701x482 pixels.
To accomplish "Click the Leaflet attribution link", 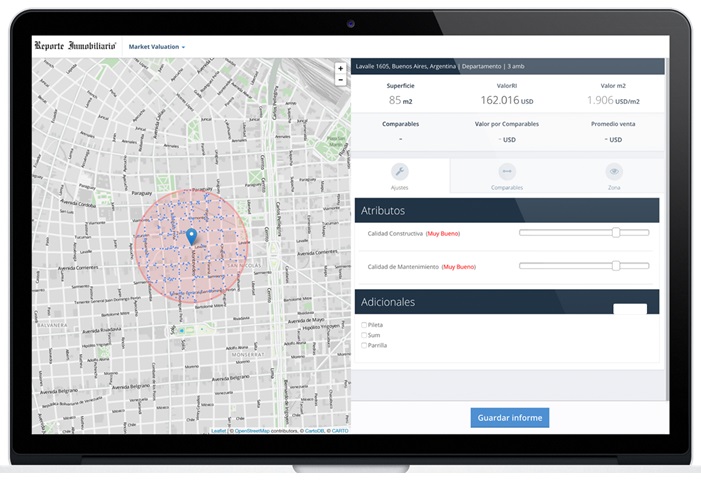I will (218, 431).
